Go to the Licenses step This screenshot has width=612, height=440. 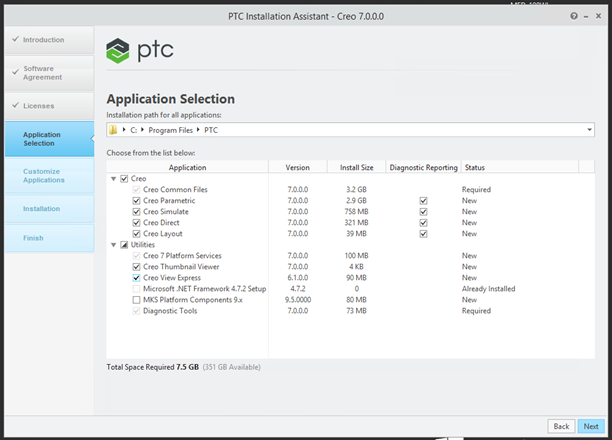[x=50, y=106]
